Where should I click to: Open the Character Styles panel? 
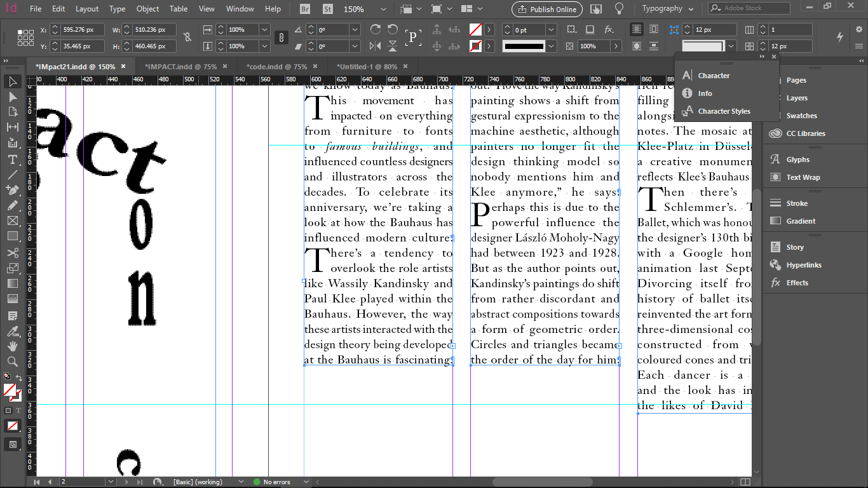(724, 111)
